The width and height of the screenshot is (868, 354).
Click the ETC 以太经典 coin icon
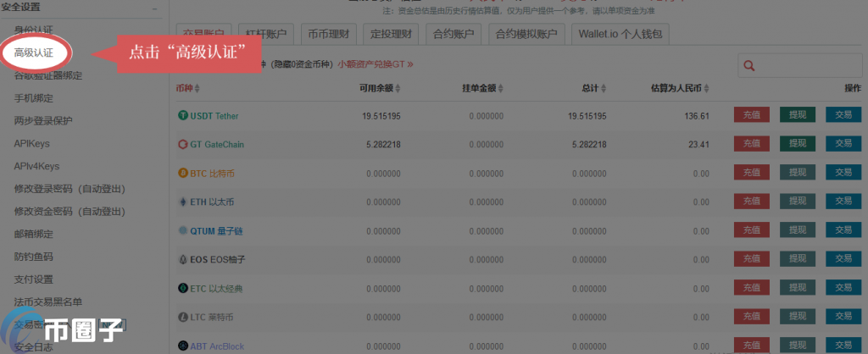coord(183,288)
